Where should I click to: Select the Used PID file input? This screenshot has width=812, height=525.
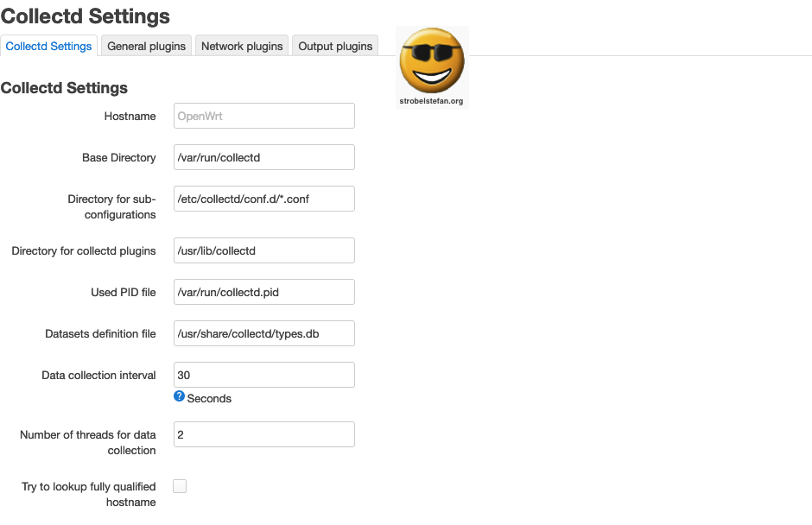pos(263,292)
